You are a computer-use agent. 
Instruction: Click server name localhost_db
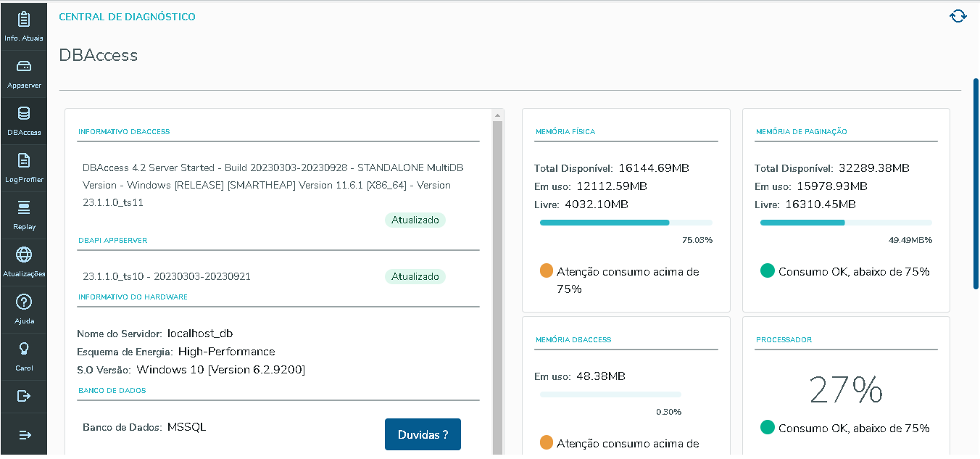click(200, 334)
